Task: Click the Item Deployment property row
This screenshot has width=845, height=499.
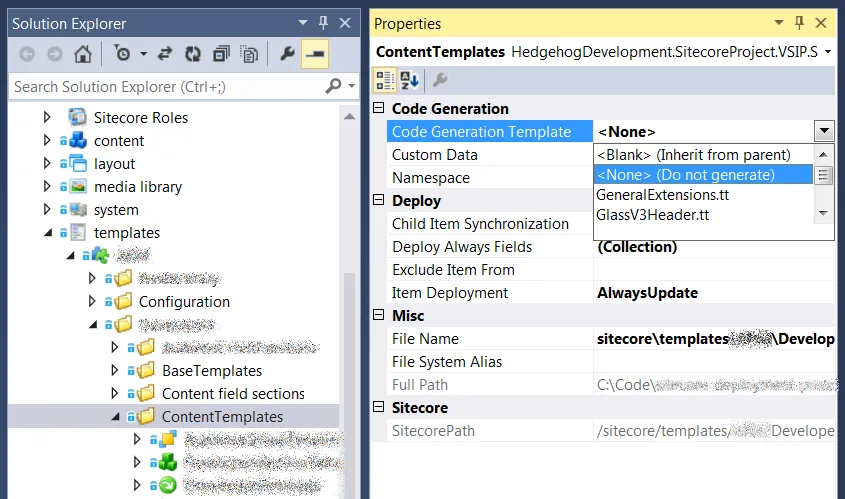Action: [x=450, y=293]
